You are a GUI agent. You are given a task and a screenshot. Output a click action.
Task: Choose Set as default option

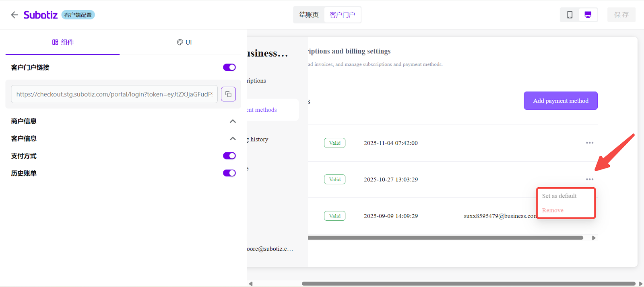coord(559,196)
